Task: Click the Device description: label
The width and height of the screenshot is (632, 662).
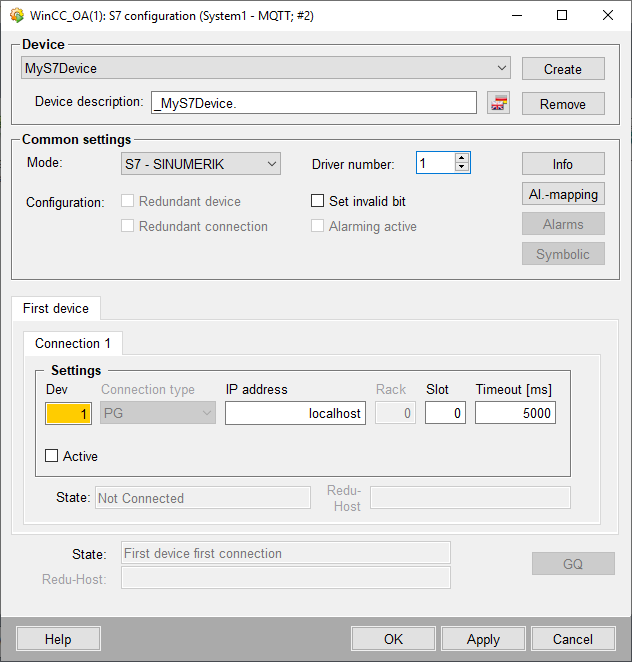Action: coord(89,101)
